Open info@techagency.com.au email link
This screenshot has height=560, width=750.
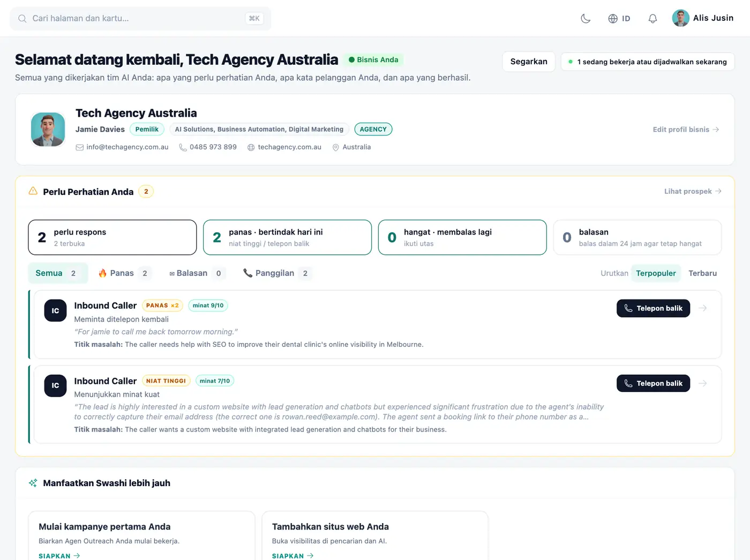127,147
